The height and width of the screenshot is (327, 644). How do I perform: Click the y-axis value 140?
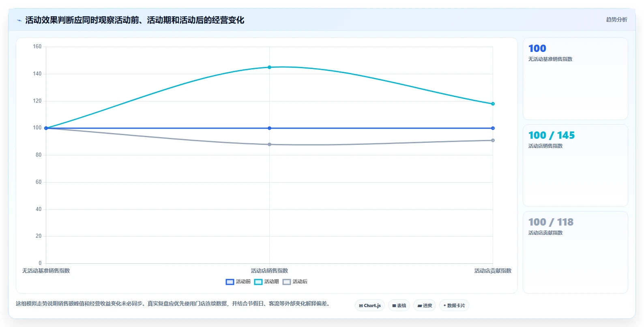[37, 74]
